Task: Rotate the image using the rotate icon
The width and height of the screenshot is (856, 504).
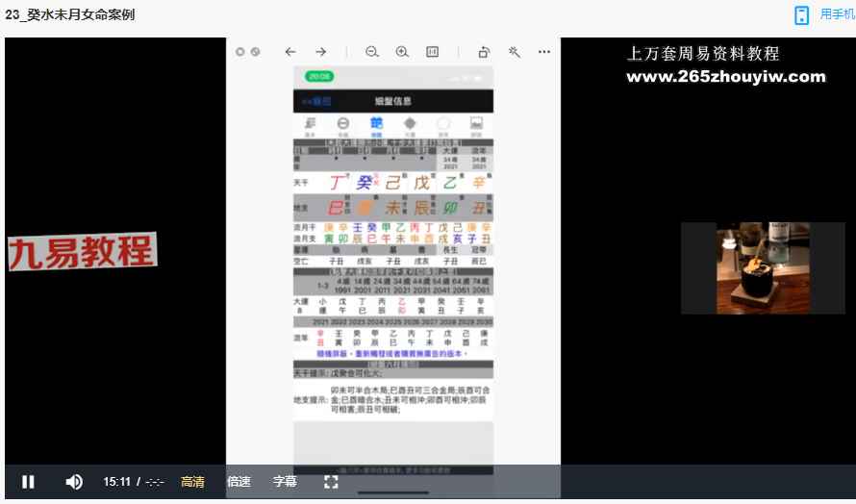Action: coord(484,52)
